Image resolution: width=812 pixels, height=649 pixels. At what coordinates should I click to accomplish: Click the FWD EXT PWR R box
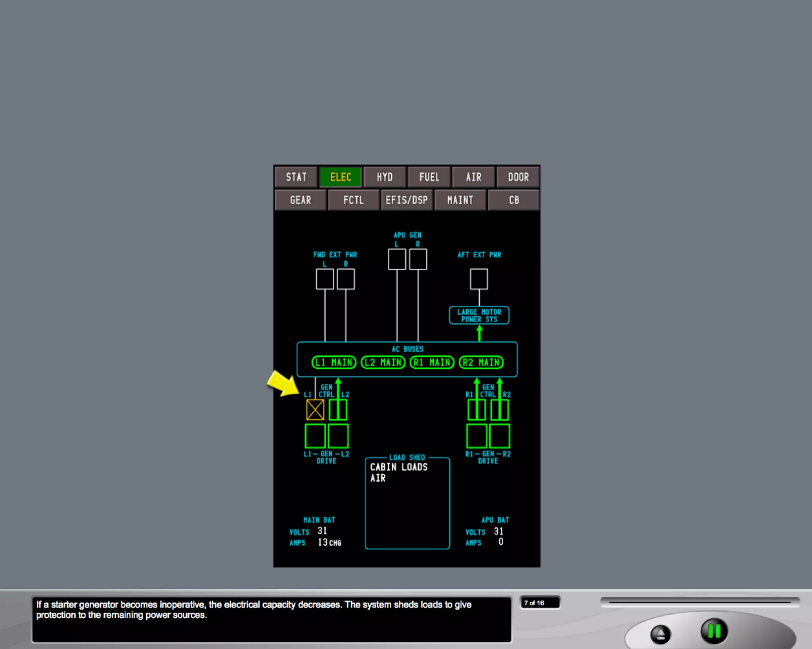click(346, 279)
